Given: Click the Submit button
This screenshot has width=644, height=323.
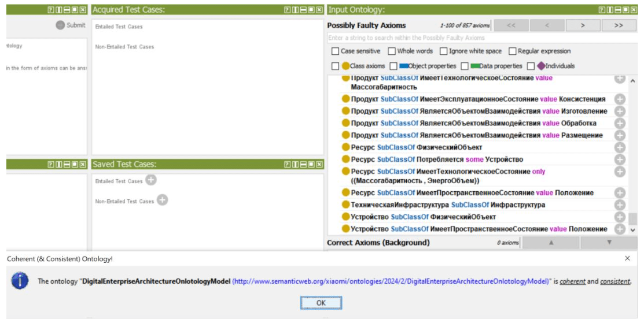Looking at the screenshot, I should click(71, 25).
